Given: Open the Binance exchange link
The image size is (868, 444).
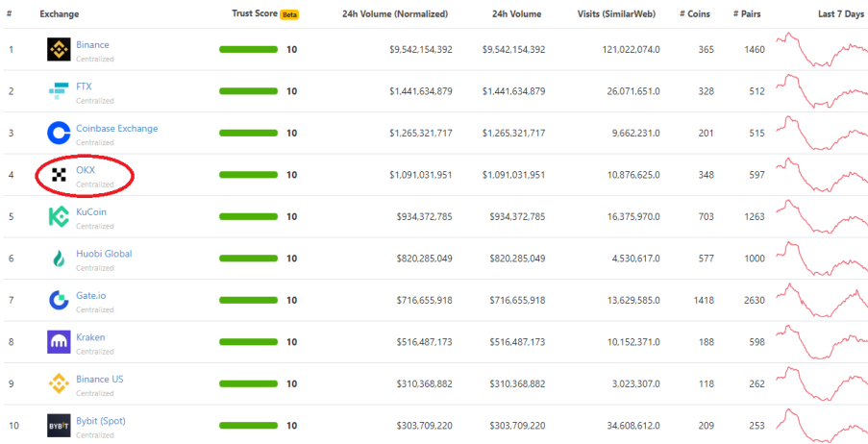Looking at the screenshot, I should (92, 45).
